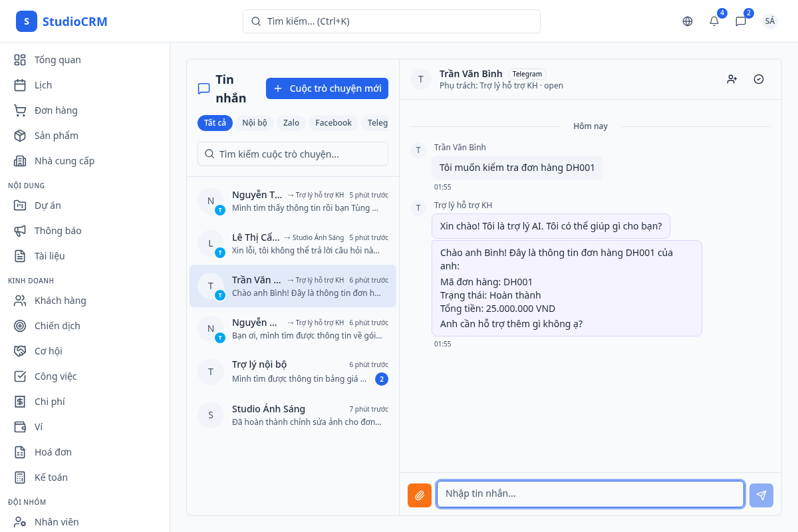Open the SÁ user avatar menu
798x532 pixels.
(x=769, y=21)
